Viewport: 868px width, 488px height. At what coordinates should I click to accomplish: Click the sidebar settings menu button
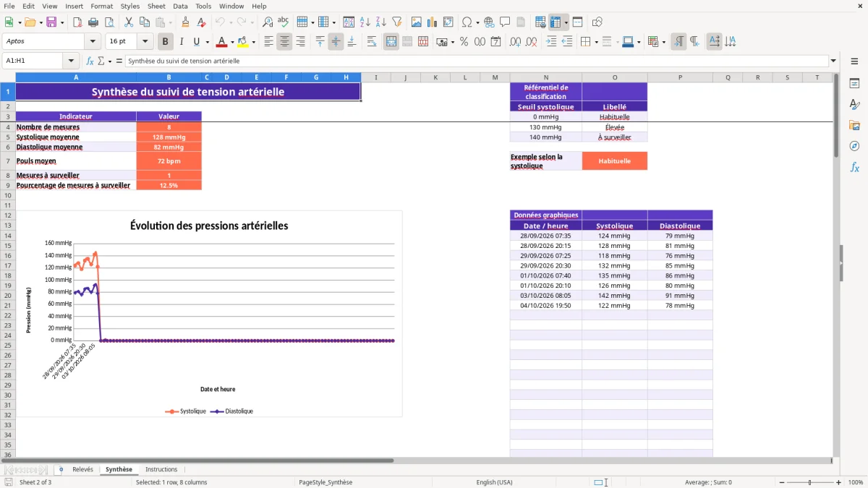click(x=854, y=61)
